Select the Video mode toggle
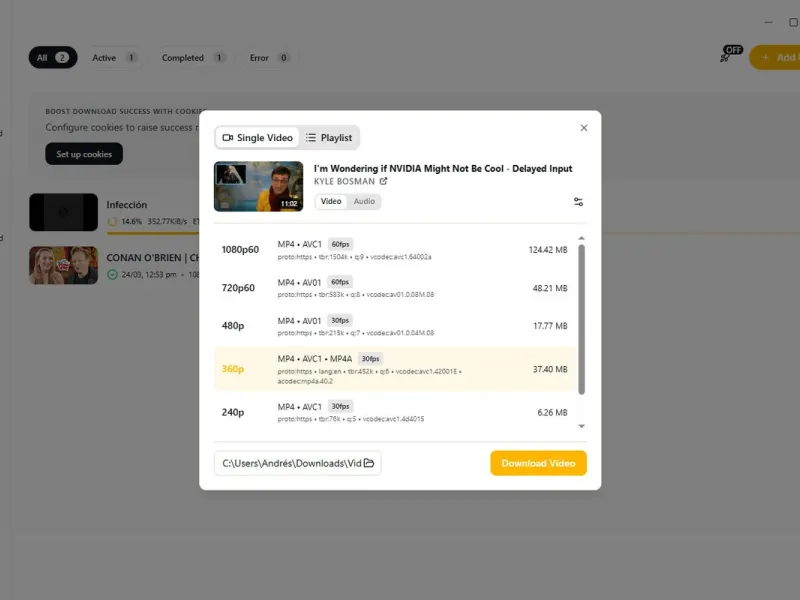 (x=331, y=201)
